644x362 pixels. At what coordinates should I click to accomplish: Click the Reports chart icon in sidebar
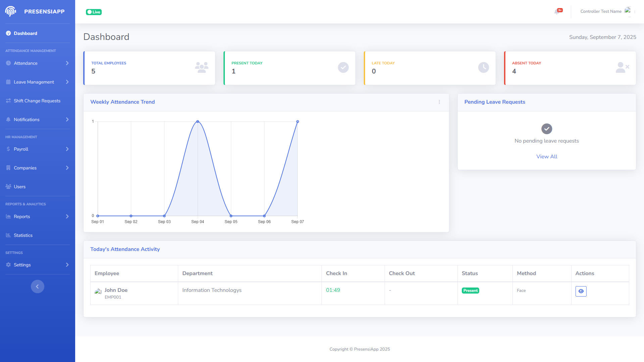[x=8, y=216]
